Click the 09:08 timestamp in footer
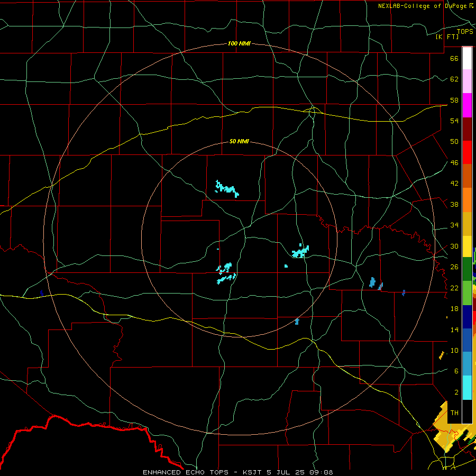This screenshot has height=476, width=476. [x=321, y=472]
